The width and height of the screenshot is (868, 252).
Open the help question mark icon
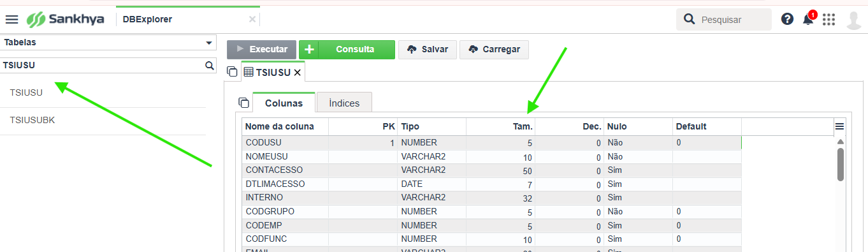[x=787, y=19]
